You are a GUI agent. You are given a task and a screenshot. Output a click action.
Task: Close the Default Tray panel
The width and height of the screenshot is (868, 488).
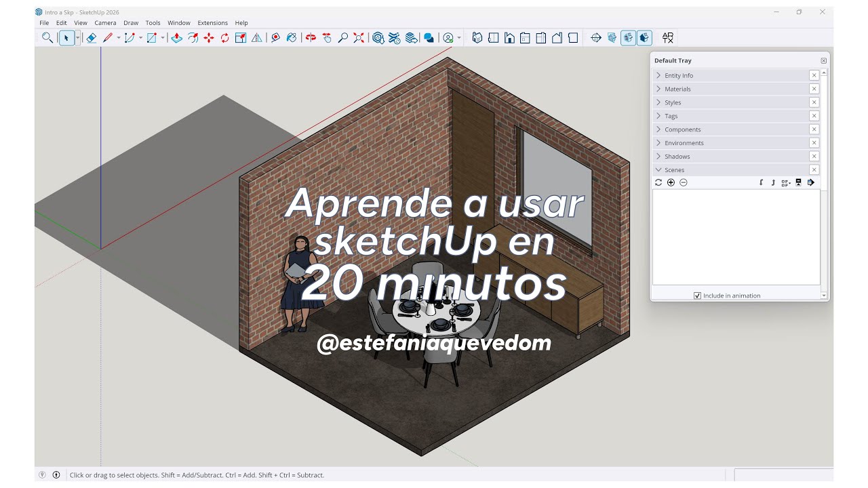tap(824, 61)
